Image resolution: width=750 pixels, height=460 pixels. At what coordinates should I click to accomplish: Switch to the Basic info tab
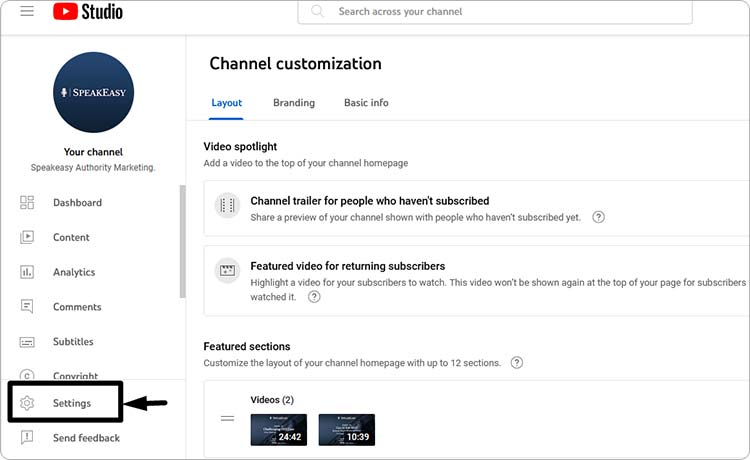click(x=366, y=103)
